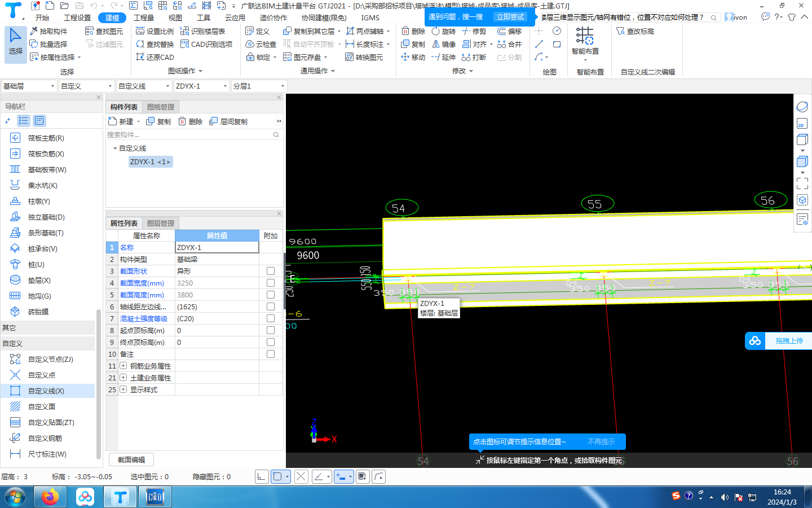This screenshot has width=812, height=508.
Task: Expand 显示样式 property group
Action: 123,389
